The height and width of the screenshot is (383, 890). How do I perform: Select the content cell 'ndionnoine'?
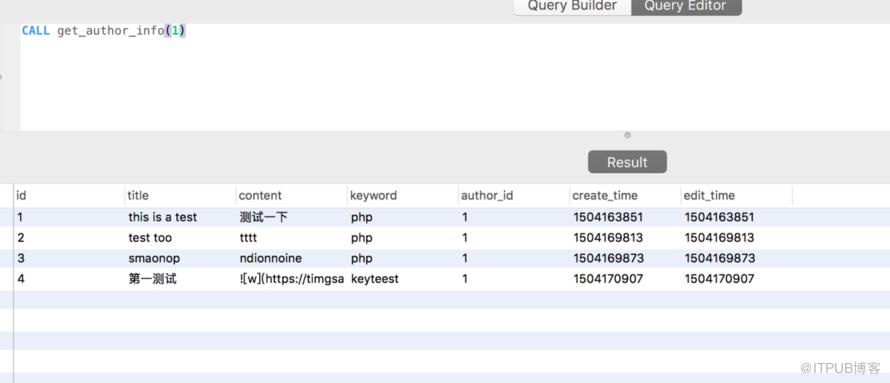[x=270, y=259]
